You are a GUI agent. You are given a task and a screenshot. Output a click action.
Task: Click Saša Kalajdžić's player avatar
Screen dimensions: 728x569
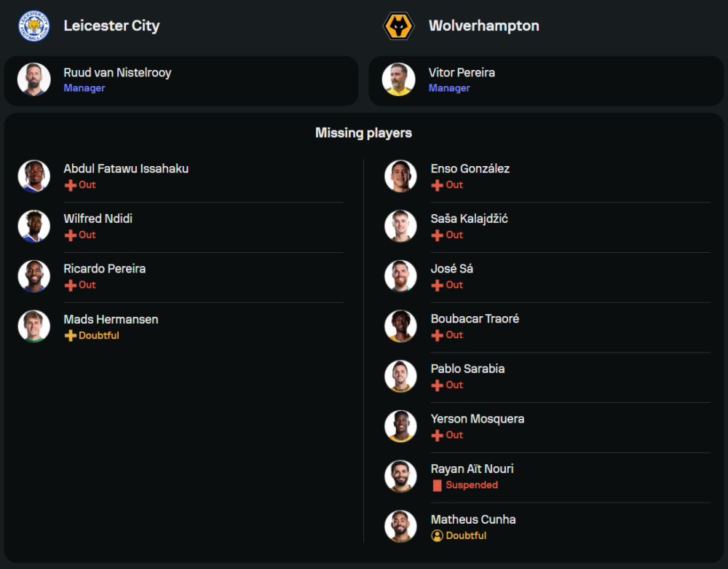[400, 226]
